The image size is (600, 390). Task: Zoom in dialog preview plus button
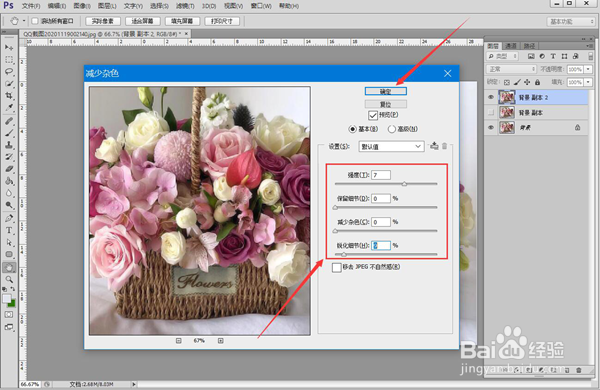(x=221, y=341)
